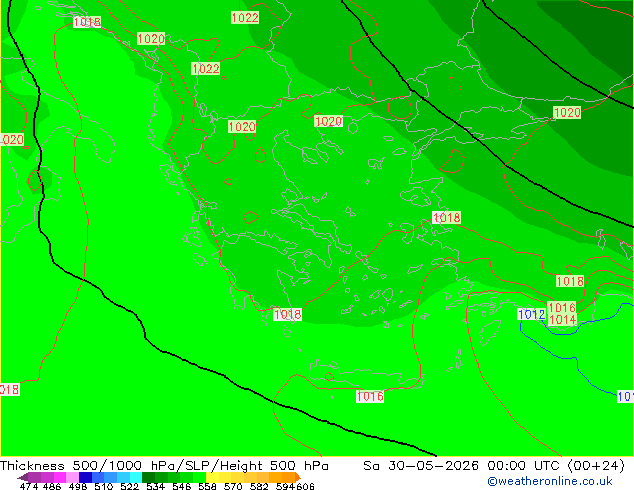Click the legend value 522
634x490 pixels.
[129, 486]
